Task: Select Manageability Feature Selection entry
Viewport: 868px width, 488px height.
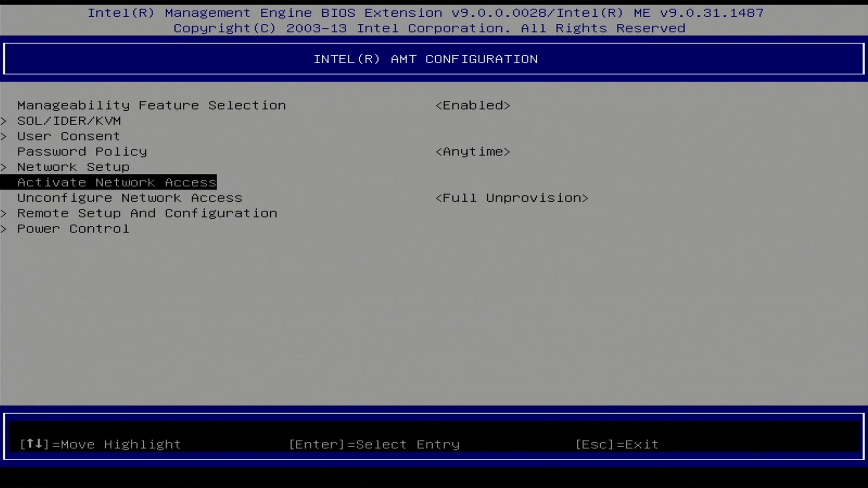Action: (152, 105)
